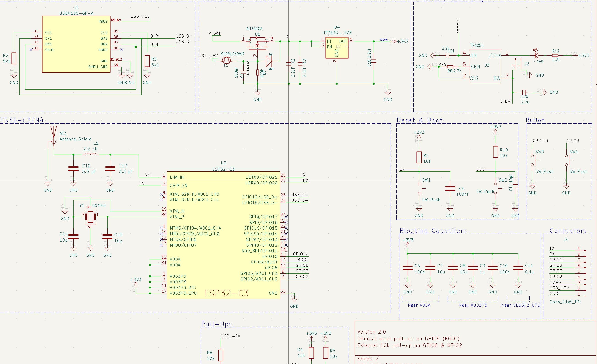The height and width of the screenshot is (364, 597).
Task: Click the 'ANT' net label
Action: pos(148,175)
